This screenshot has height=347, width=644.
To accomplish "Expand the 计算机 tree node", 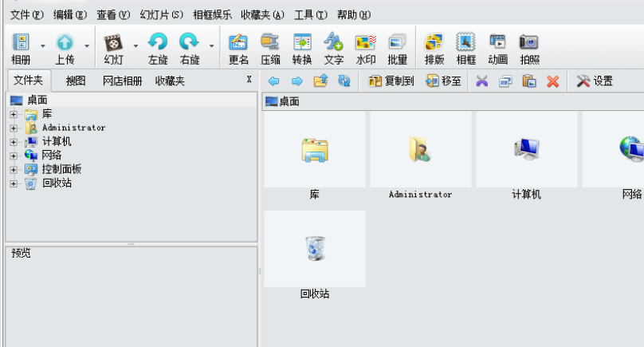I will coord(14,142).
